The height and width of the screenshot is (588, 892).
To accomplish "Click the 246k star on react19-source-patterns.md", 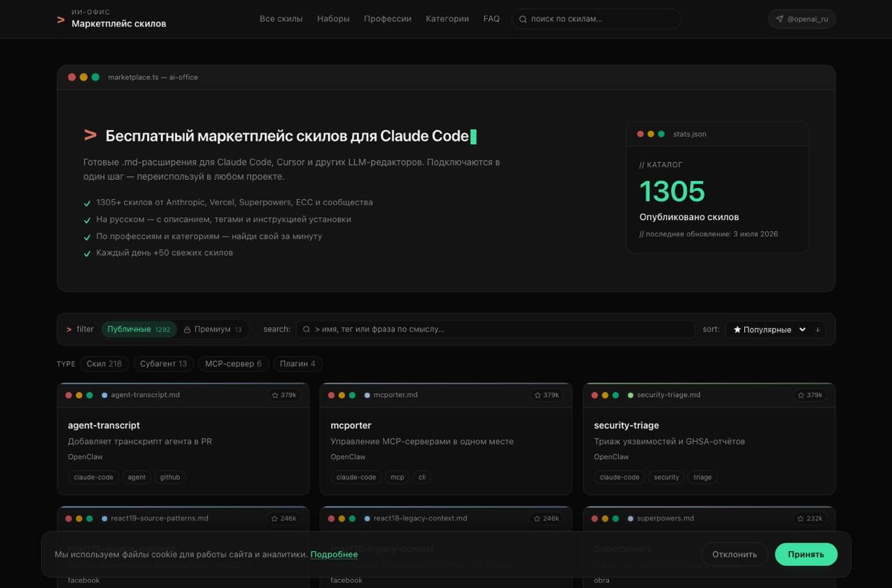I will point(284,518).
